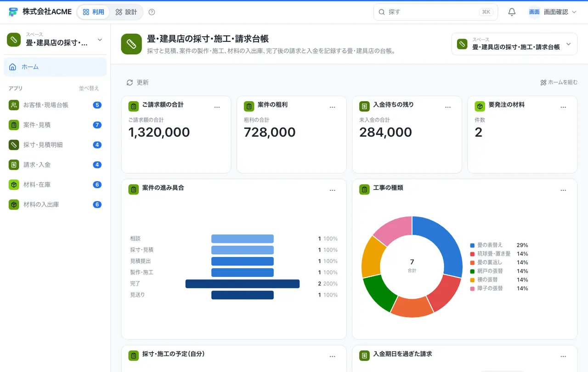Go to ホーム in sidebar
588x372 pixels.
(55, 67)
